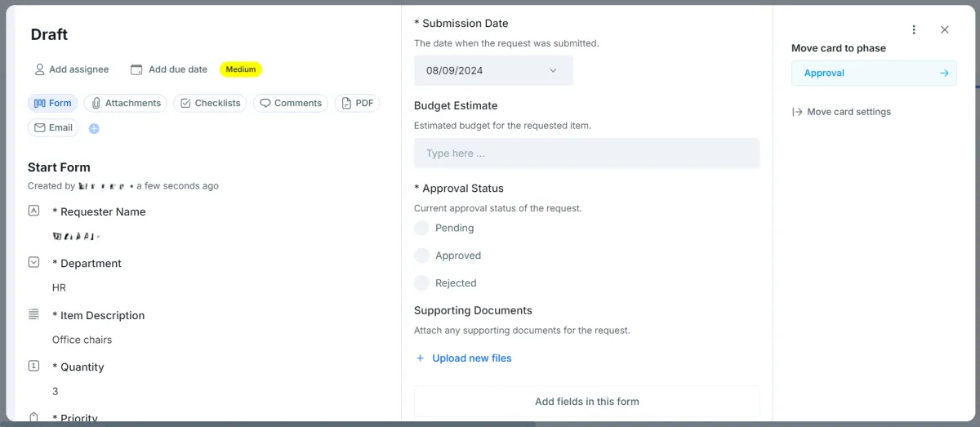Click the quantity value 3
The image size is (980, 427).
pos(55,391)
